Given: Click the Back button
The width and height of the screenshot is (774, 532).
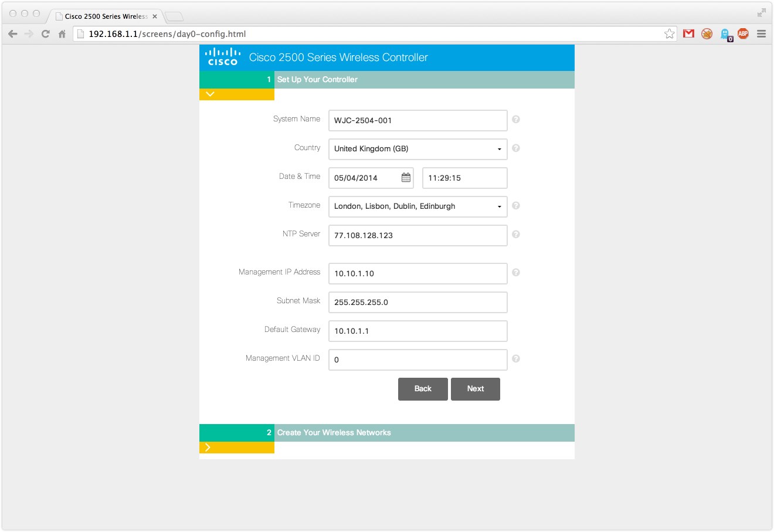Looking at the screenshot, I should pyautogui.click(x=423, y=389).
